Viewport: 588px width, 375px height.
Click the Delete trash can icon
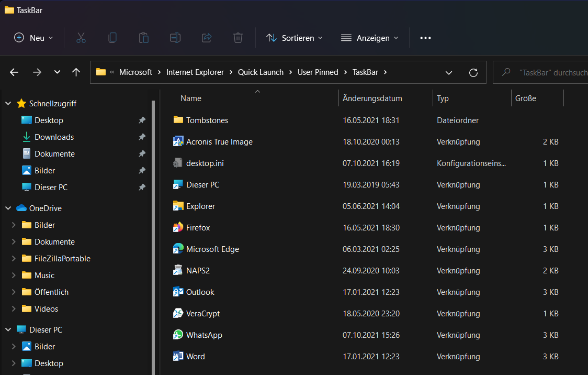pyautogui.click(x=238, y=38)
